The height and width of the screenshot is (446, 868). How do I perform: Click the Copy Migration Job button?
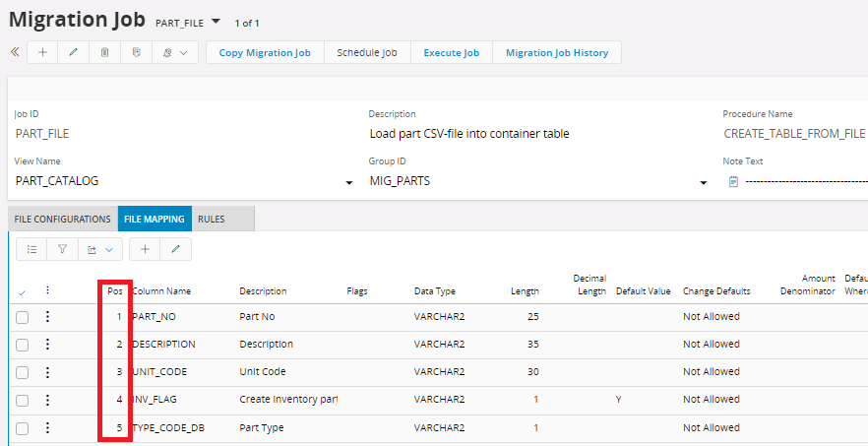265,52
